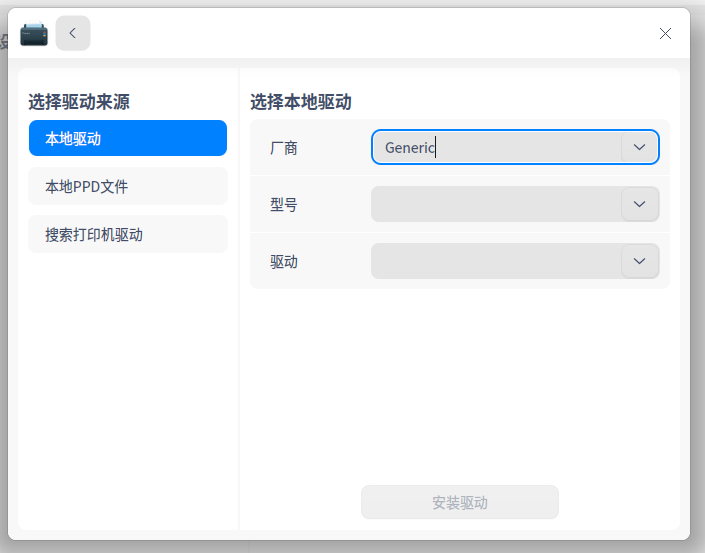
Task: Go back using the left arrow button
Action: [x=73, y=33]
